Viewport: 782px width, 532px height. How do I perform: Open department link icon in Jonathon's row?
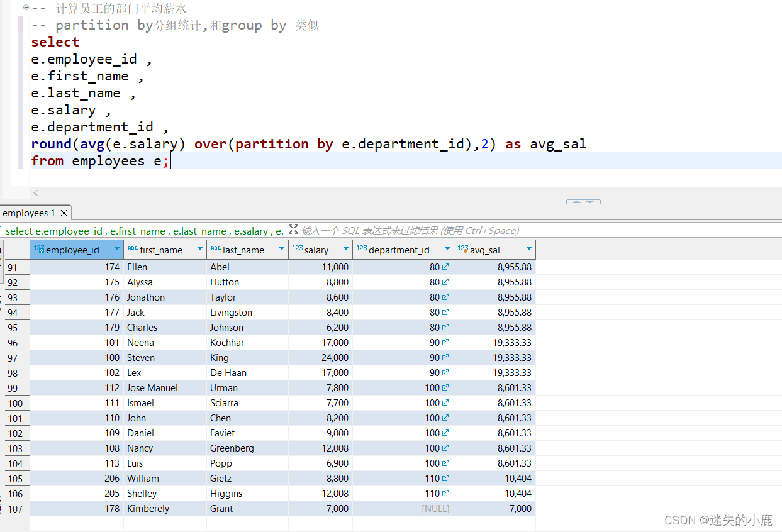(445, 297)
